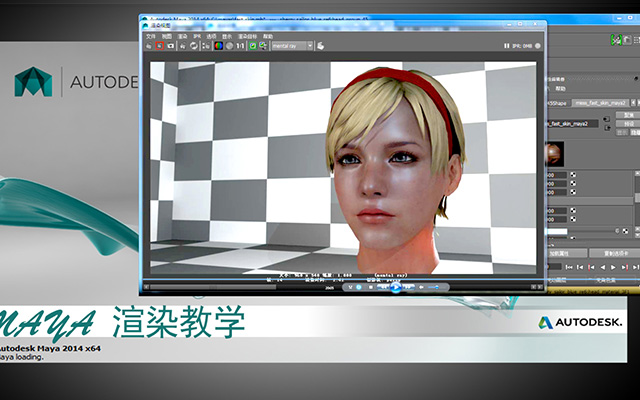Image resolution: width=640 pixels, height=400 pixels.
Task: Click the 聚焦 (Focus) button in Attribute Editor
Action: 628,115
